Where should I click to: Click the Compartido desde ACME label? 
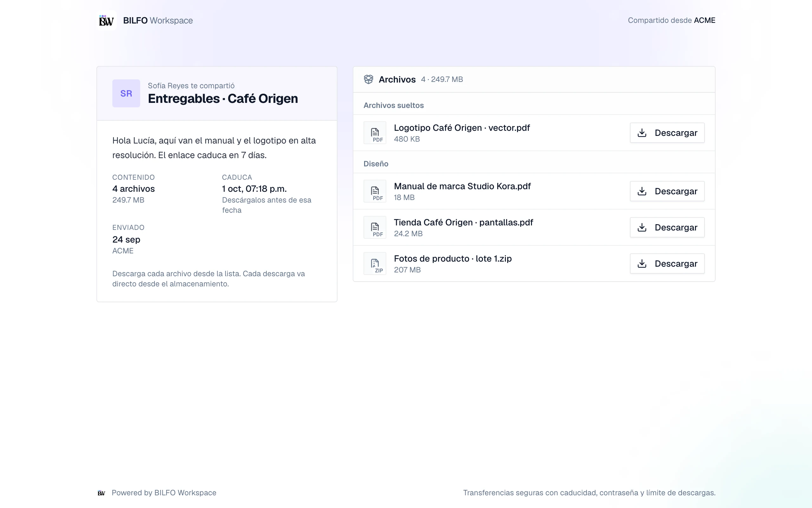click(x=671, y=21)
